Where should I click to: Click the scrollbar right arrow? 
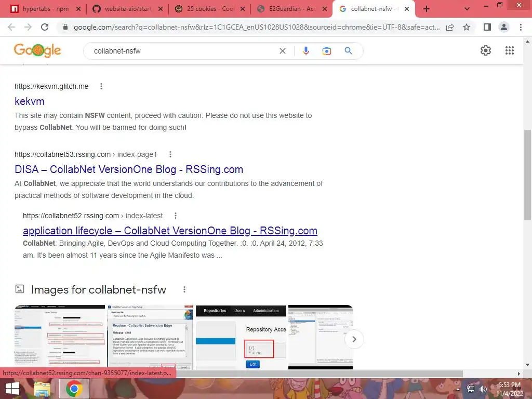click(519, 374)
